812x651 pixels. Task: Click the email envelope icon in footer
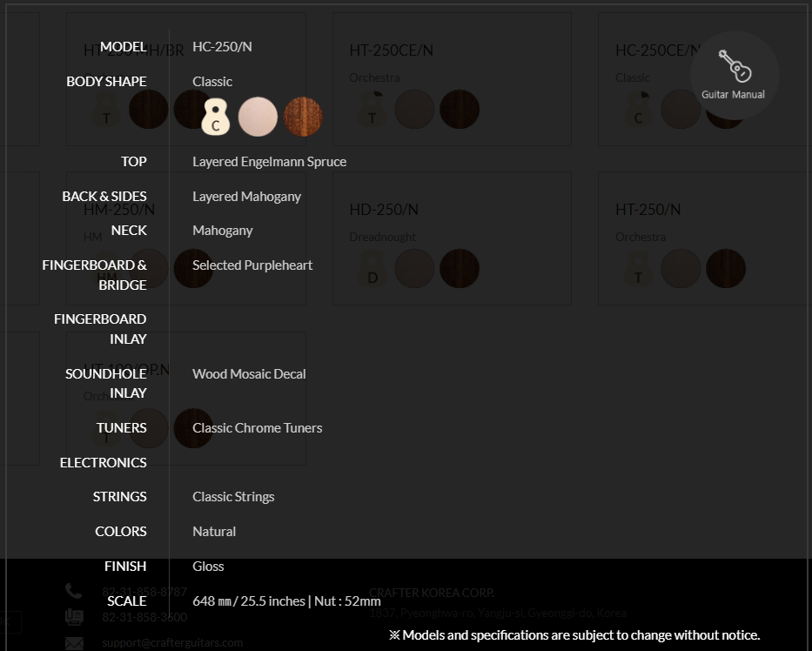pos(74,642)
